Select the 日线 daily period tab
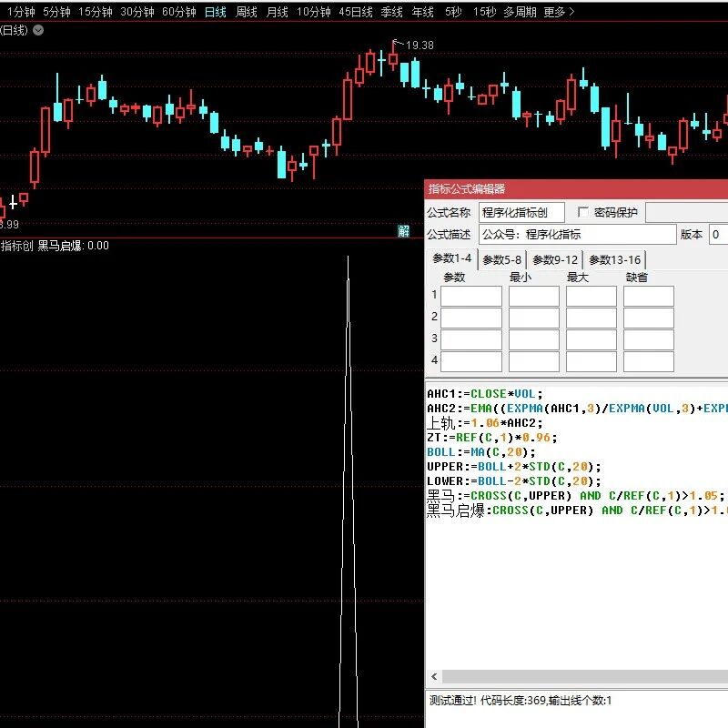 [216, 12]
